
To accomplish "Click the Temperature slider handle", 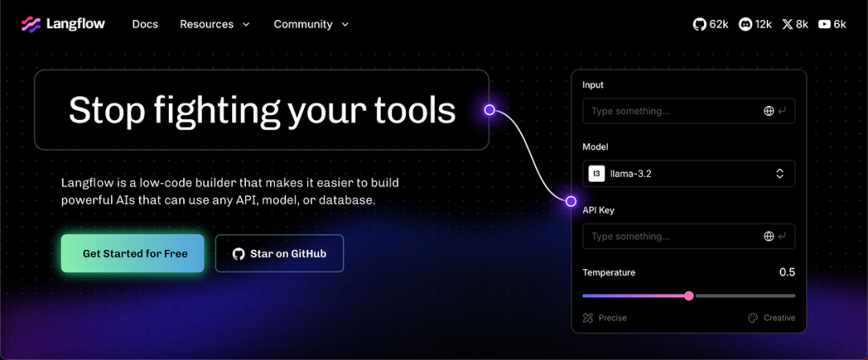I will coord(689,296).
